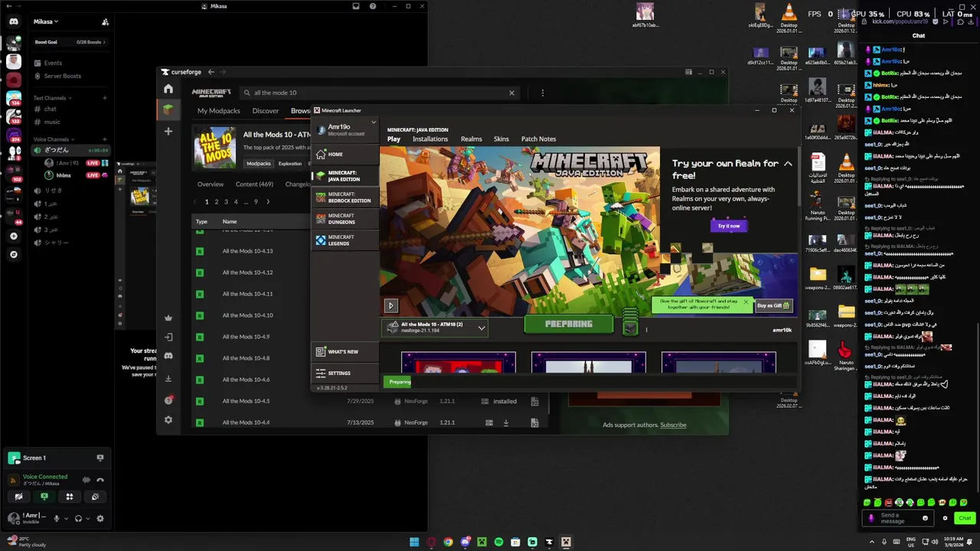Open Settings in Minecraft Launcher sidebar
The width and height of the screenshot is (980, 551).
click(x=345, y=373)
